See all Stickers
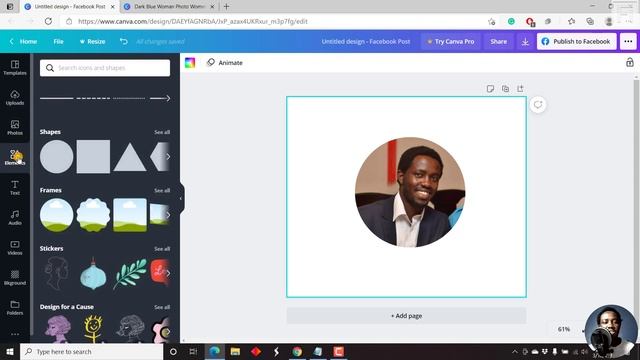The image size is (640, 360). (162, 249)
